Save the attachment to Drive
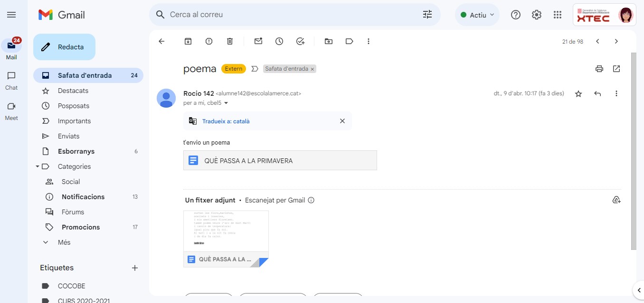 pyautogui.click(x=616, y=200)
